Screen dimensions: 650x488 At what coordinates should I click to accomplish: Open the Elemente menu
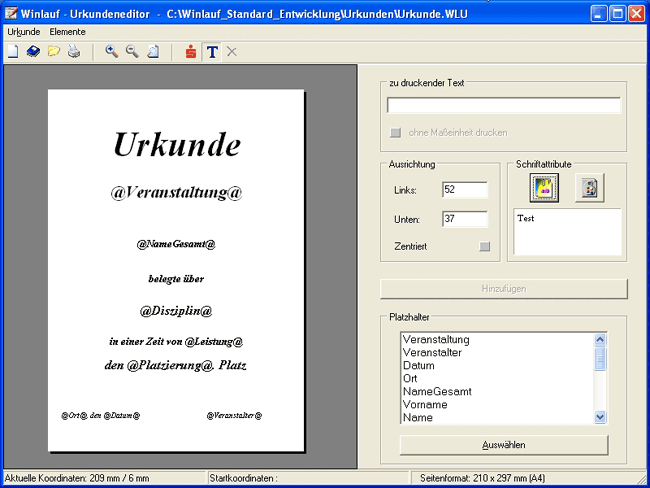pyautogui.click(x=67, y=32)
